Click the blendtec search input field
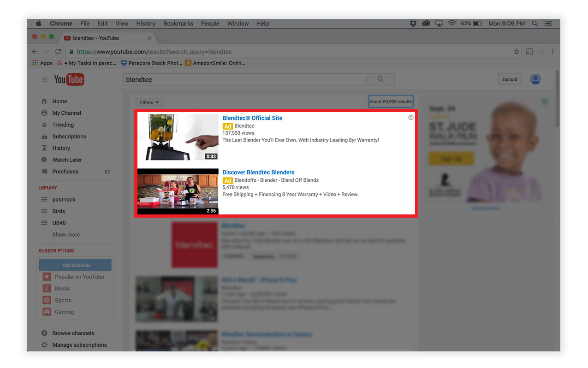588x368 pixels. [245, 79]
